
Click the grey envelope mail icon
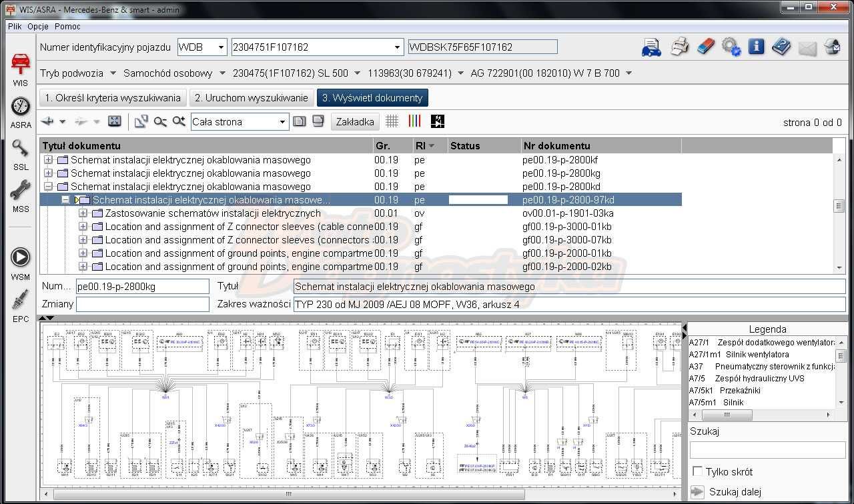[x=807, y=47]
